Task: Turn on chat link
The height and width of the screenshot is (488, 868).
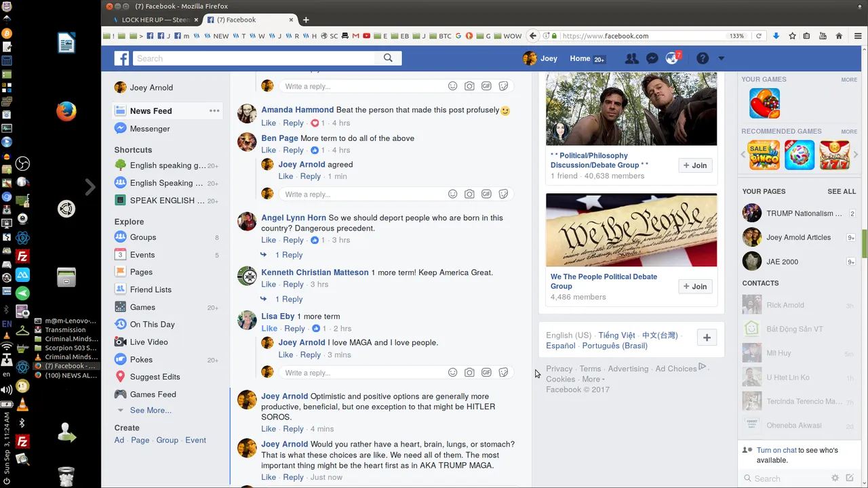Action: pyautogui.click(x=776, y=450)
